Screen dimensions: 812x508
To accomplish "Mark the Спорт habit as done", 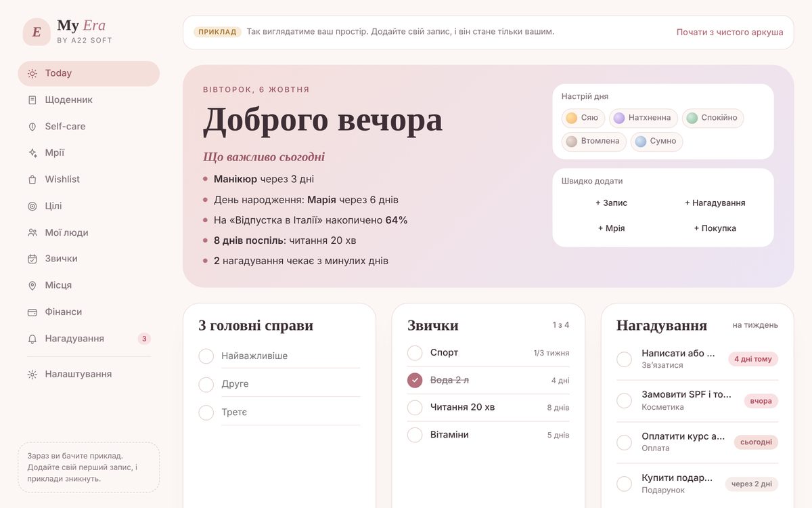I will tap(415, 353).
